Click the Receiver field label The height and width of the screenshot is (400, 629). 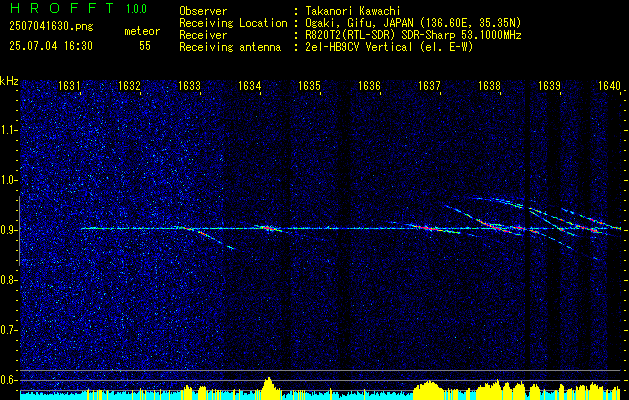coord(203,35)
